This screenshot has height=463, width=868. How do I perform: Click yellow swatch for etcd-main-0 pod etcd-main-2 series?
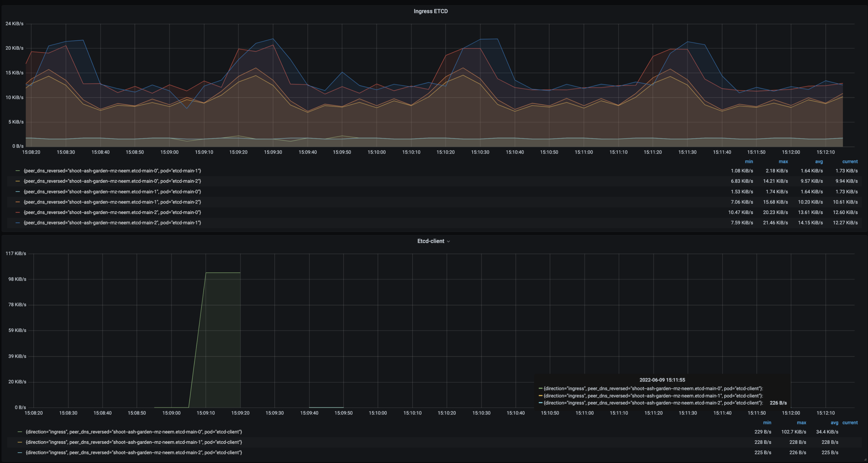18,181
